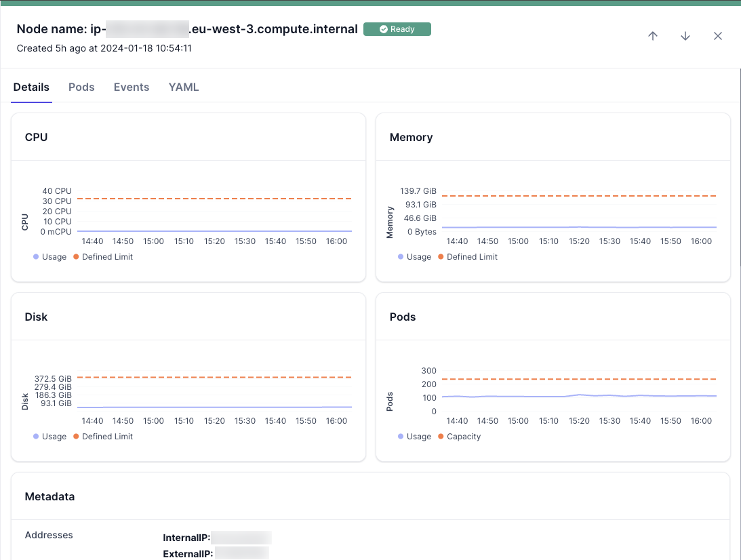The height and width of the screenshot is (560, 741).
Task: Click the Ready status badge
Action: [397, 29]
